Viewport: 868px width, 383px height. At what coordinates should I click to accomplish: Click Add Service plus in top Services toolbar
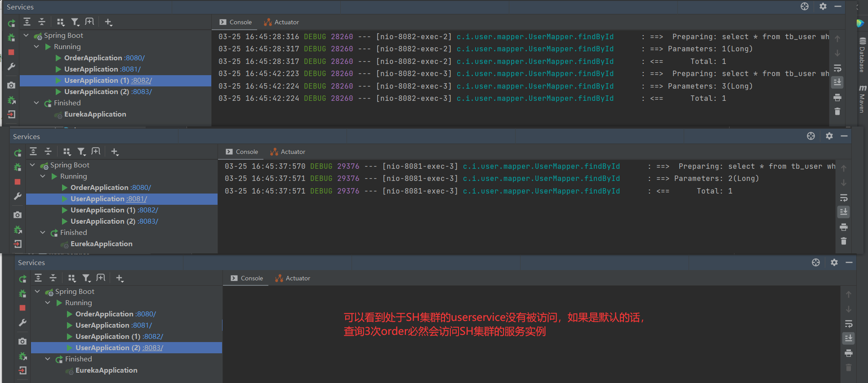[x=108, y=22]
